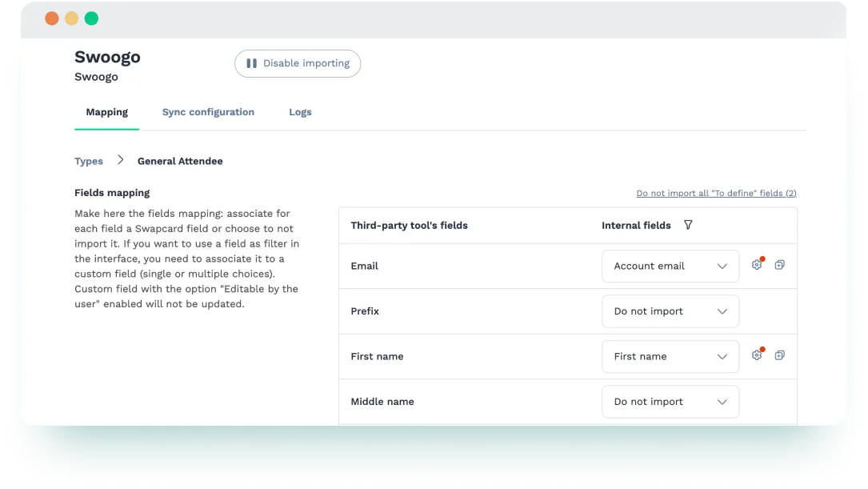Click the red close window button
This screenshot has height=489, width=868.
(x=52, y=18)
